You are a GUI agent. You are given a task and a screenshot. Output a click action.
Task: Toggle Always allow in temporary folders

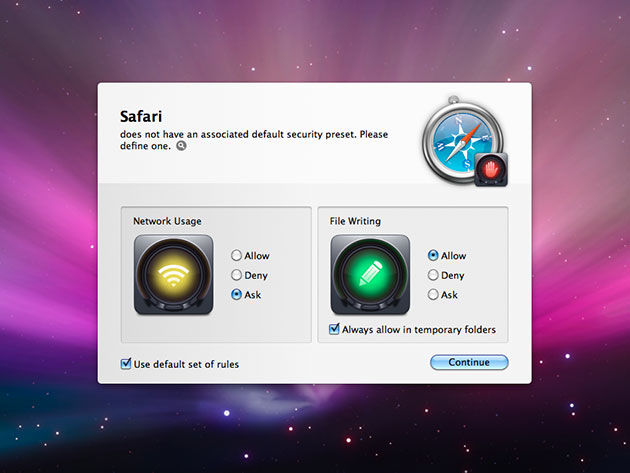point(334,330)
